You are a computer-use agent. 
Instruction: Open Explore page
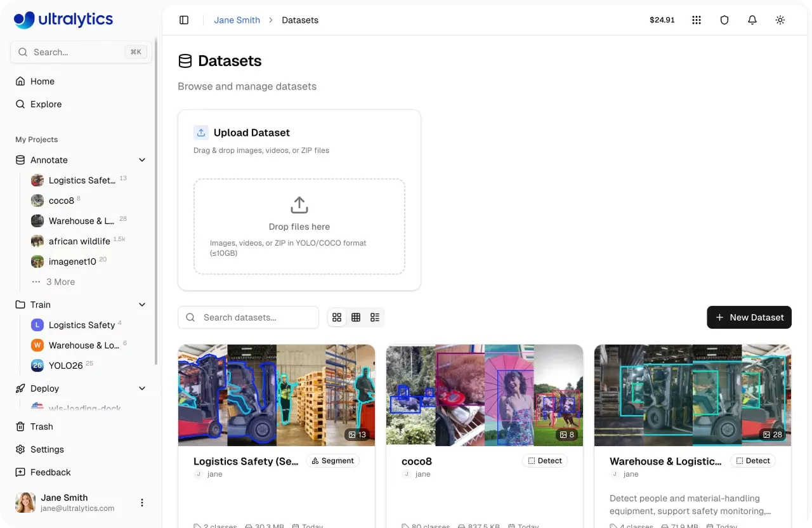pyautogui.click(x=81, y=104)
